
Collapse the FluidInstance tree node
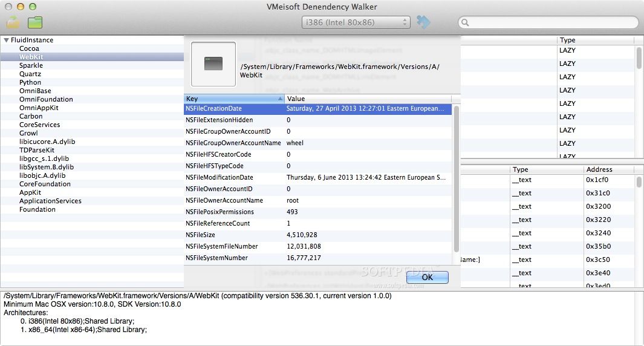[x=6, y=41]
